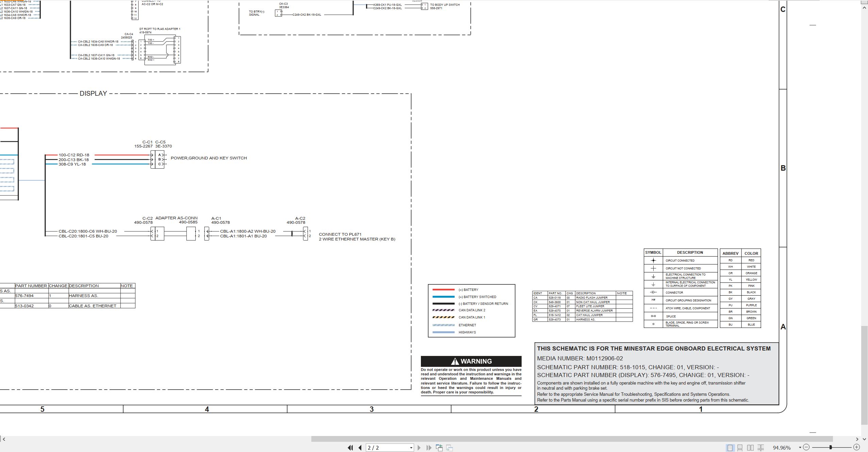Switch to facing pages view
This screenshot has width=868, height=452.
[x=750, y=448]
